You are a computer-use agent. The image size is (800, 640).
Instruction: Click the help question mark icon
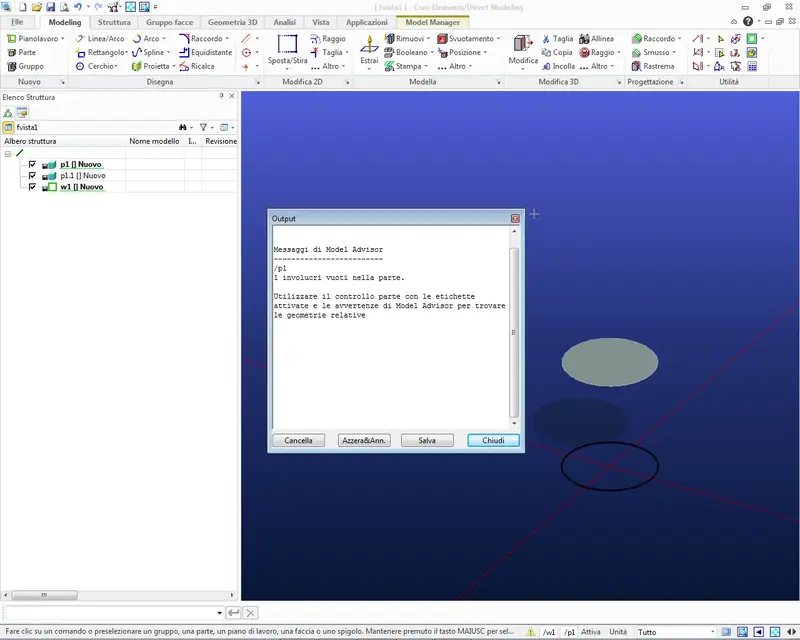[x=748, y=21]
